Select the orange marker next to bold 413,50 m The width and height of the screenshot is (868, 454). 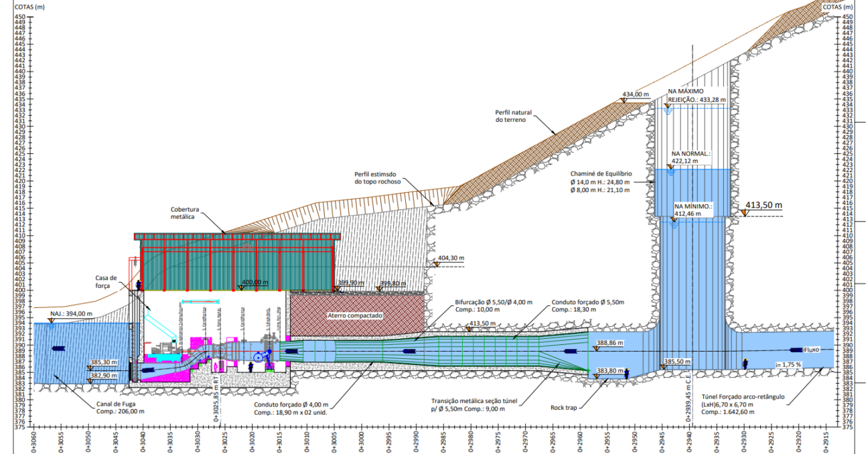coord(744,213)
